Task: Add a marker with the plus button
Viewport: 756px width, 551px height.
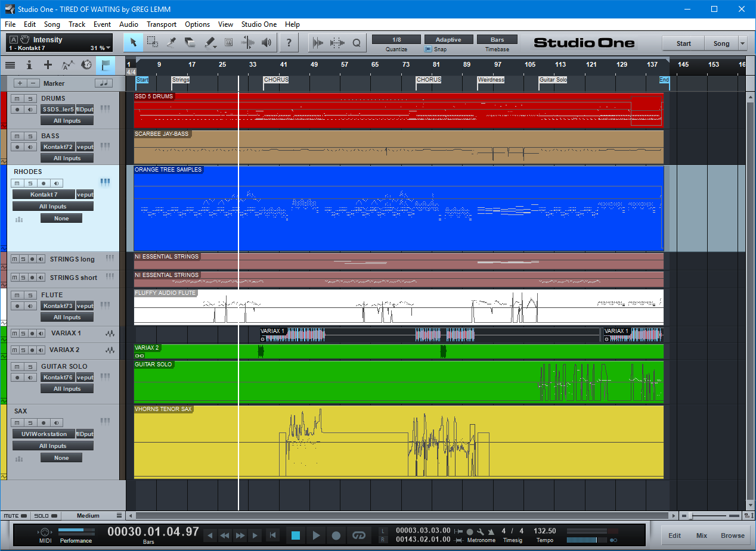Action: point(20,83)
